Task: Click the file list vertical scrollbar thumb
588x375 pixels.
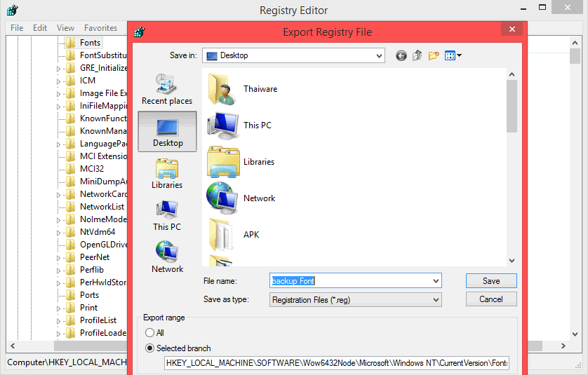Action: click(512, 107)
